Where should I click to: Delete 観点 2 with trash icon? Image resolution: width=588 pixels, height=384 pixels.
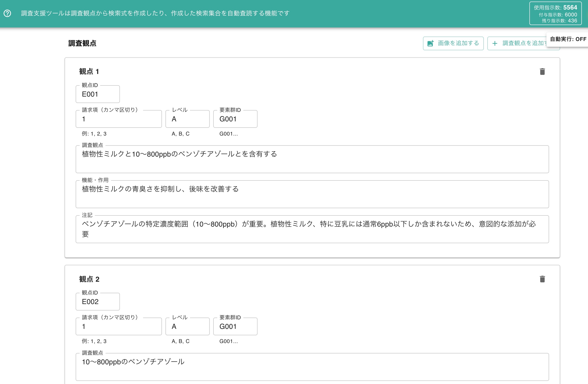click(x=542, y=279)
